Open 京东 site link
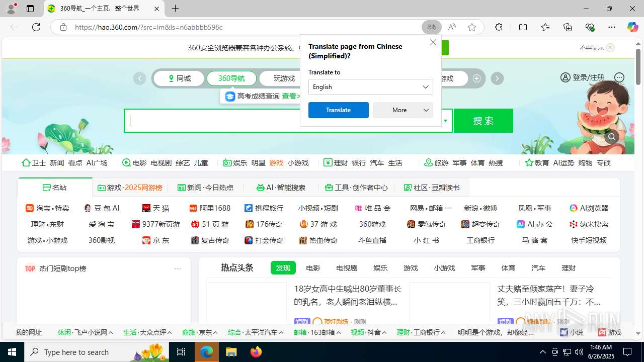644x362 pixels. point(156,240)
